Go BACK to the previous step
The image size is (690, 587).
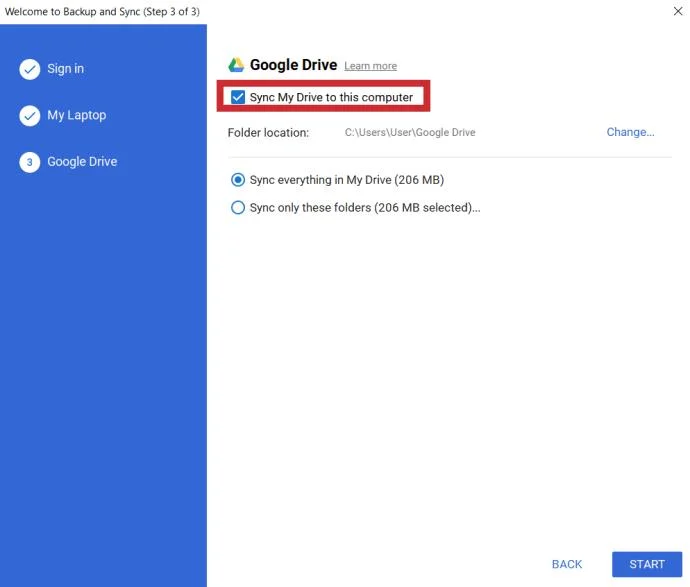click(567, 564)
